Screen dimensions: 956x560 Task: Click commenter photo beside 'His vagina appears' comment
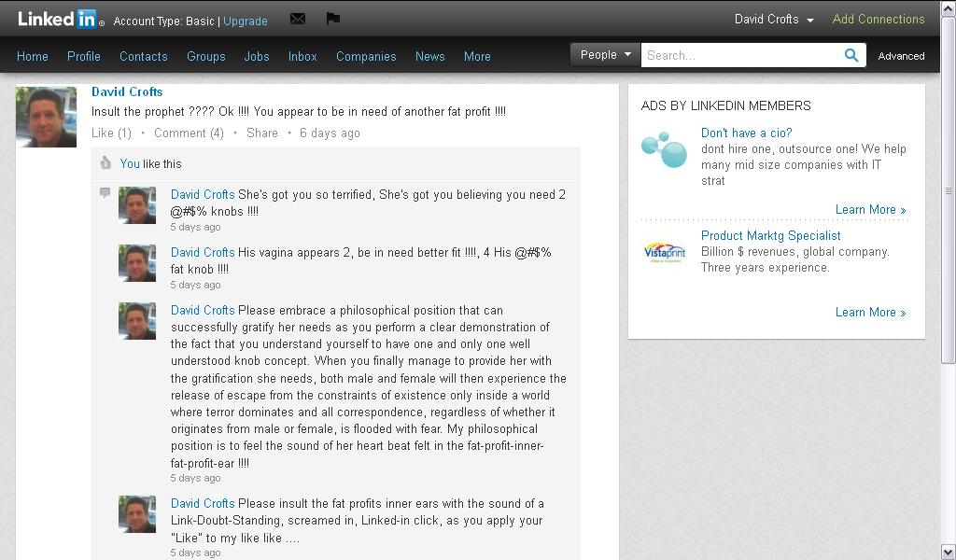point(137,263)
